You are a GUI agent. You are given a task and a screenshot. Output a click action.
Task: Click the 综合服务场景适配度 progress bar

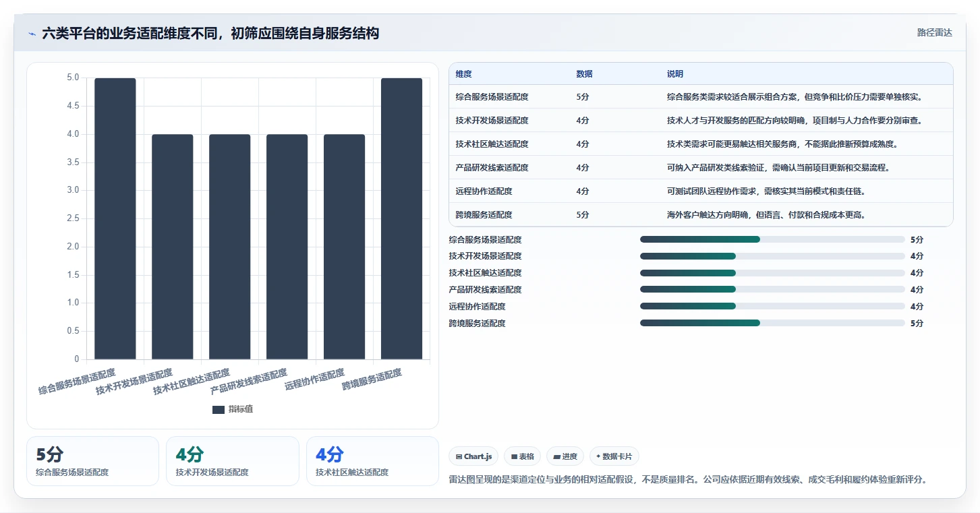(x=772, y=239)
